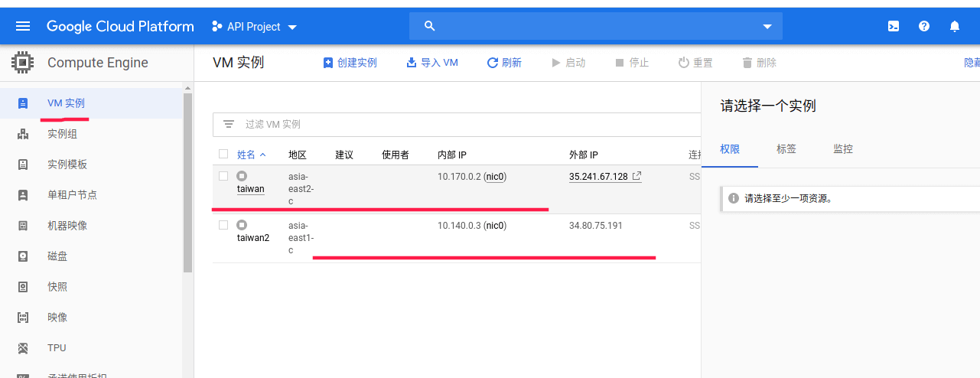Open the taiwan instance link
980x378 pixels.
click(251, 189)
